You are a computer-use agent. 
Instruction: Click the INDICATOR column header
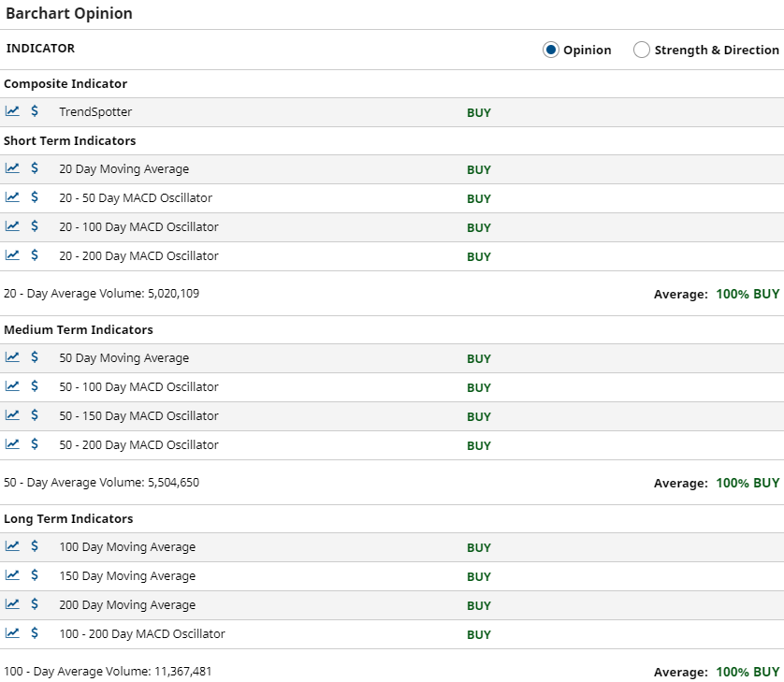(40, 49)
